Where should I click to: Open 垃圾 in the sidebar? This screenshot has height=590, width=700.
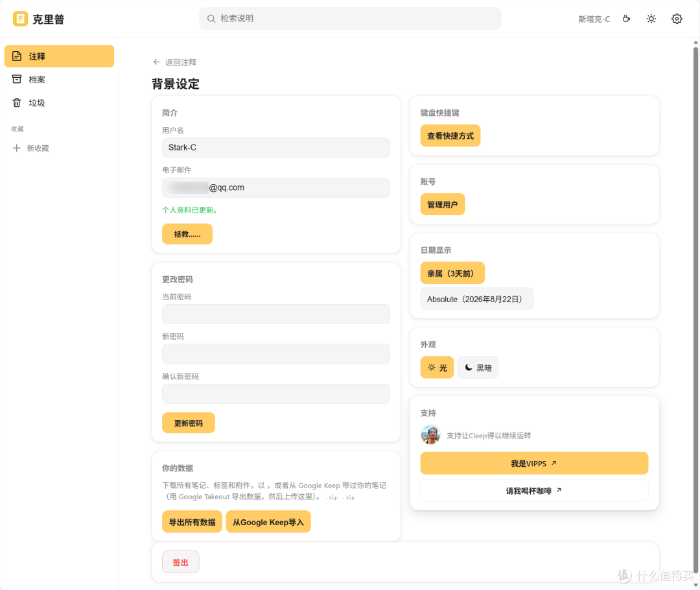click(x=60, y=102)
